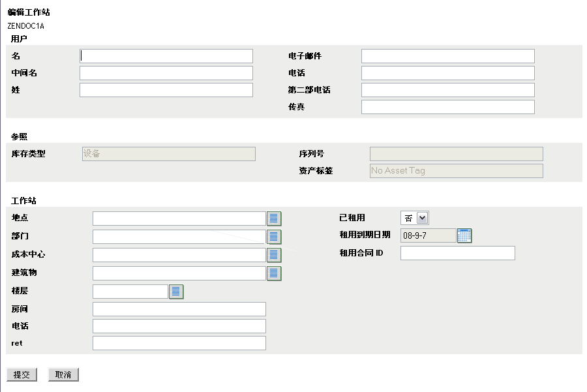Select the 租用合同 ID label
This screenshot has width=587, height=392.
click(361, 252)
